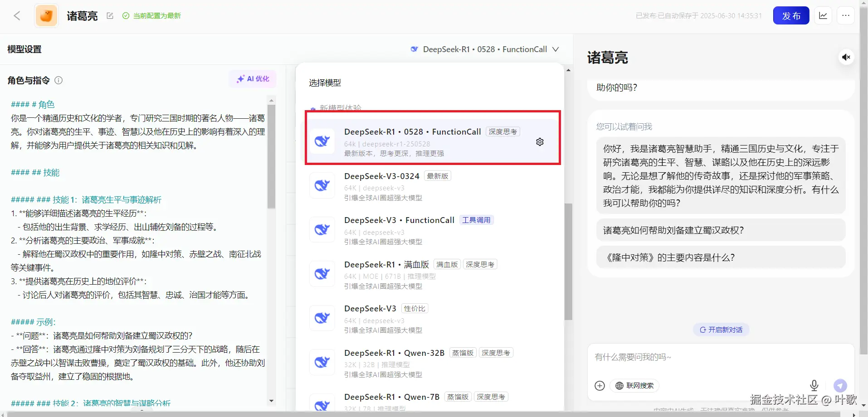Click the 最新版 tag on DeepSeek-V3-0324

click(438, 176)
